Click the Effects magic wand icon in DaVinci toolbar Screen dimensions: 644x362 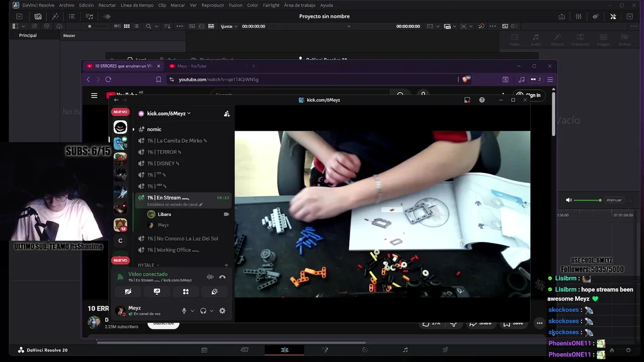click(55, 16)
